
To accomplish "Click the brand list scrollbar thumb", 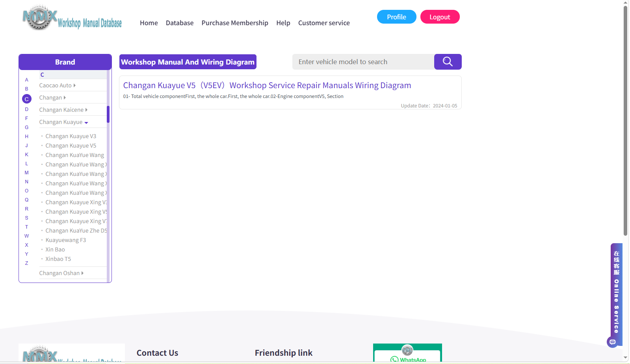I will 108,114.
